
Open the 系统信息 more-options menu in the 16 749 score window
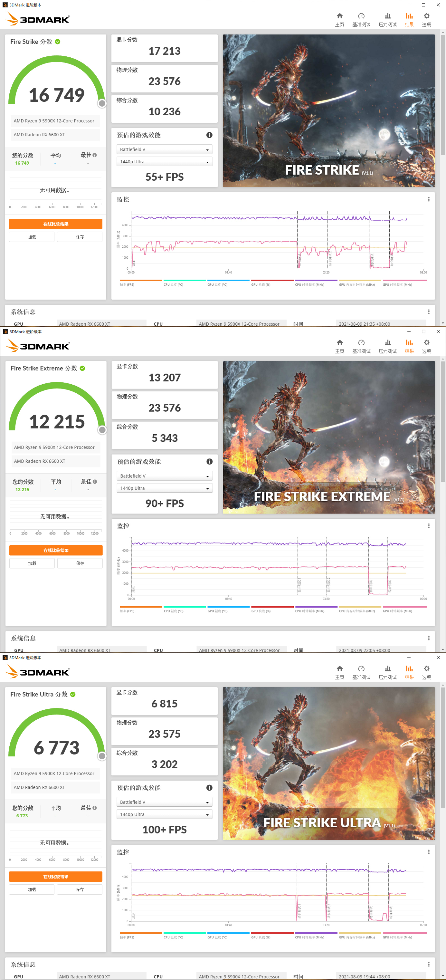click(429, 312)
